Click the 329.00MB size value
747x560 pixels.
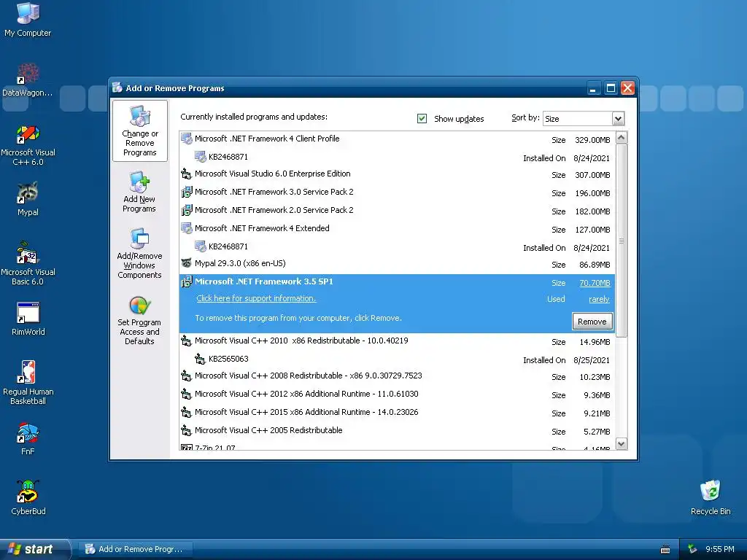[592, 140]
